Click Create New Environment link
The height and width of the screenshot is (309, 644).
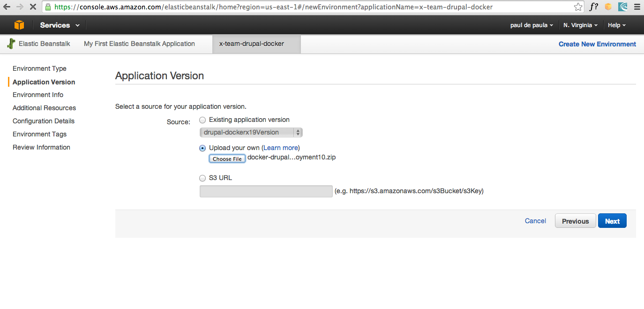[597, 44]
